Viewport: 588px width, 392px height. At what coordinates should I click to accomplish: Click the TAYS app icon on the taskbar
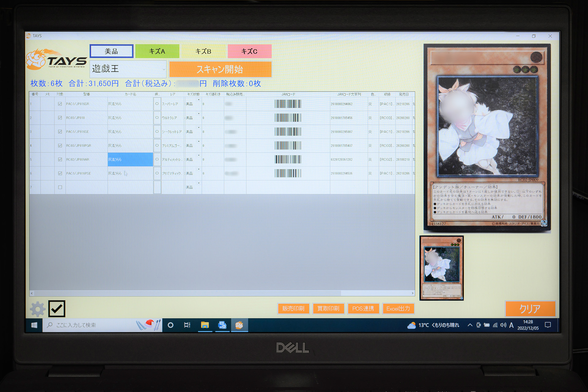pos(239,325)
